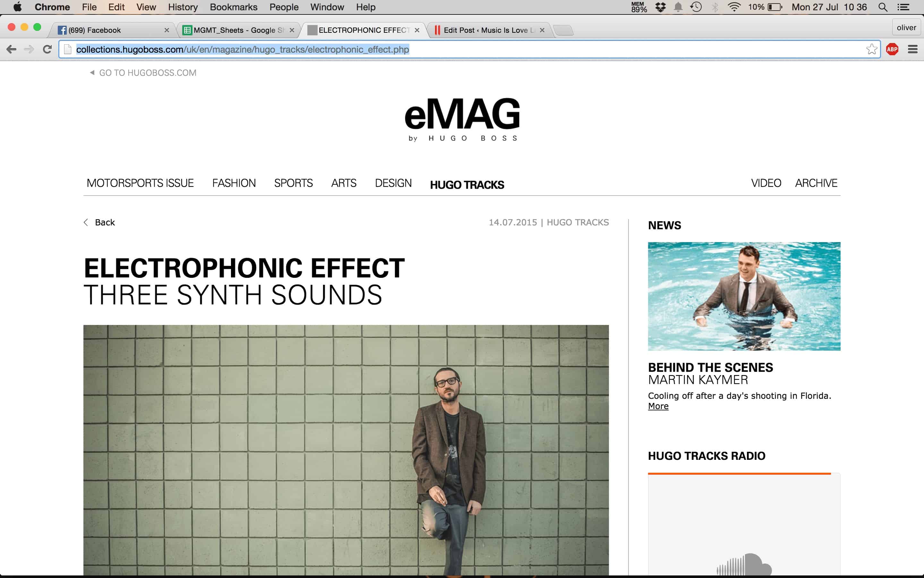
Task: Click the date and time in menu bar
Action: [x=829, y=7]
